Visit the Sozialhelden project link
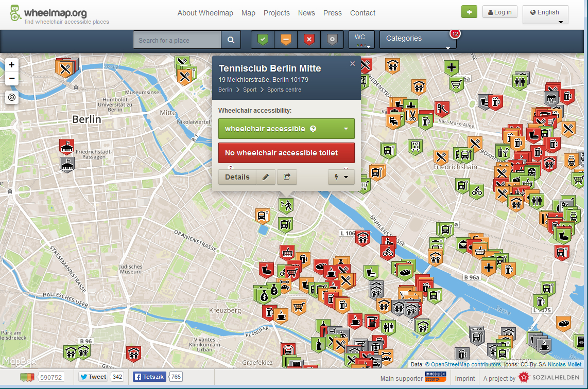 click(x=549, y=377)
